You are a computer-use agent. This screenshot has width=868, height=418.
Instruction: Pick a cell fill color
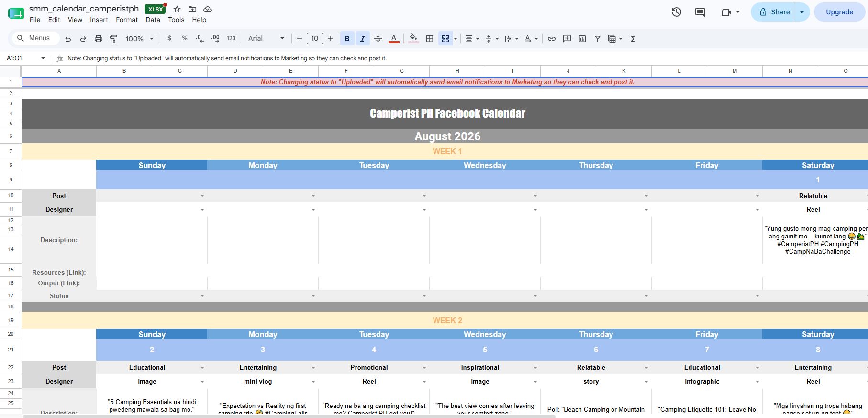(x=413, y=39)
